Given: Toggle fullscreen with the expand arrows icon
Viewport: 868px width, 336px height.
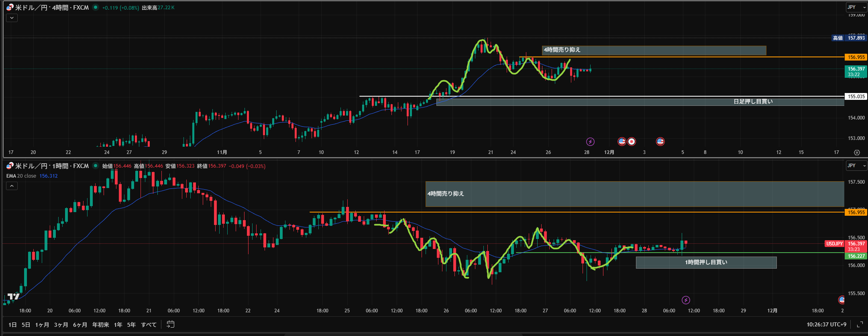Looking at the screenshot, I should 860,324.
